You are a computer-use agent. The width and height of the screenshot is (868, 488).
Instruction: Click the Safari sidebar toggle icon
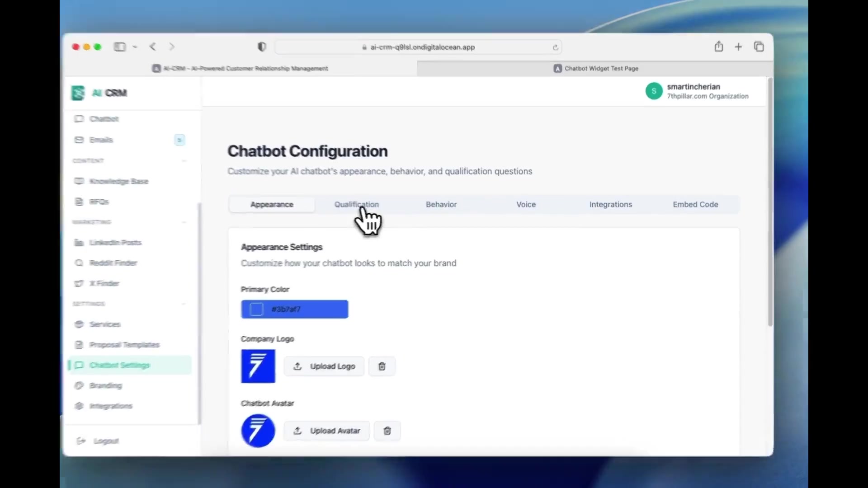[120, 47]
